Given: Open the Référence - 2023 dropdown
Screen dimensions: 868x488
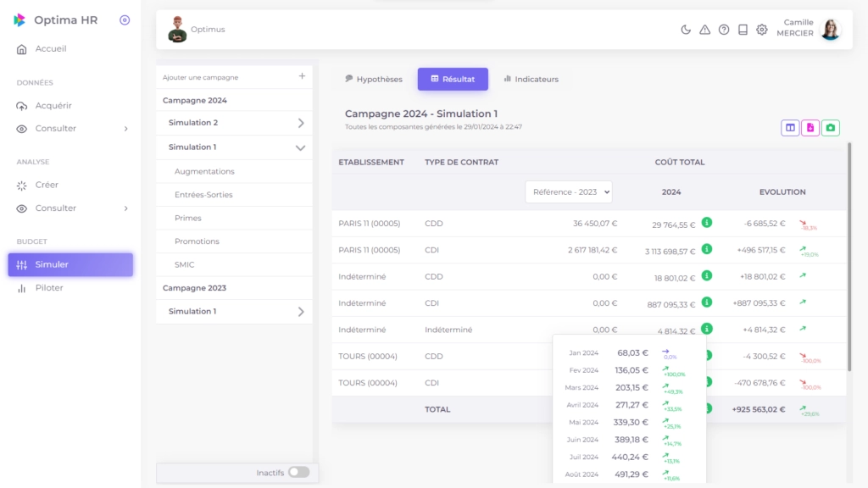Looking at the screenshot, I should (568, 191).
